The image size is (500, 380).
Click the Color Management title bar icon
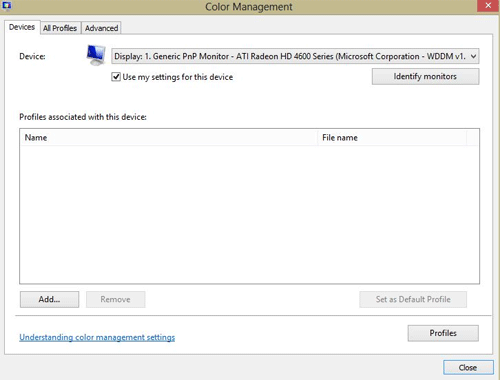point(7,5)
